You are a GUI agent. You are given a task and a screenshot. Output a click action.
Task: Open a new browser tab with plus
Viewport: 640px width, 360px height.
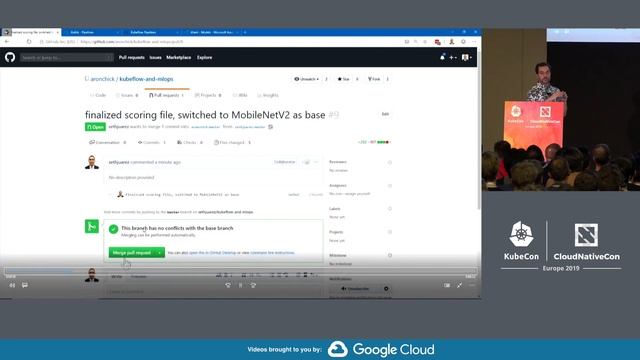click(x=245, y=32)
